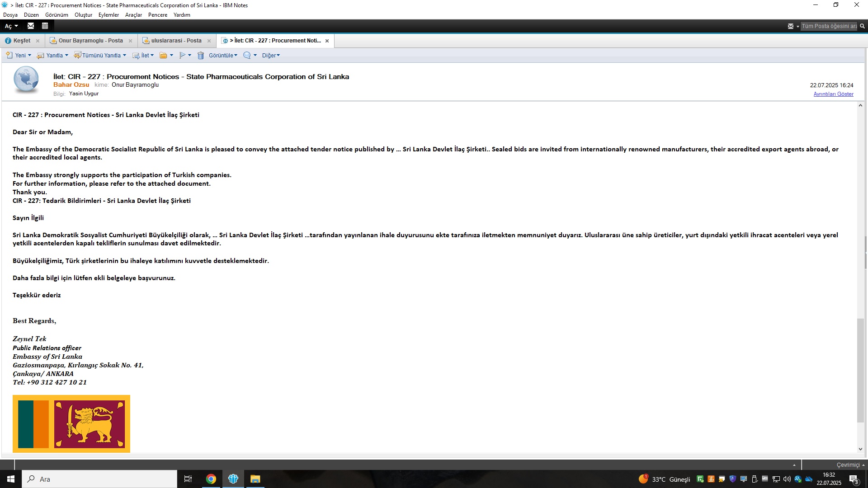
Task: Open Task View on the taskbar
Action: point(188,479)
